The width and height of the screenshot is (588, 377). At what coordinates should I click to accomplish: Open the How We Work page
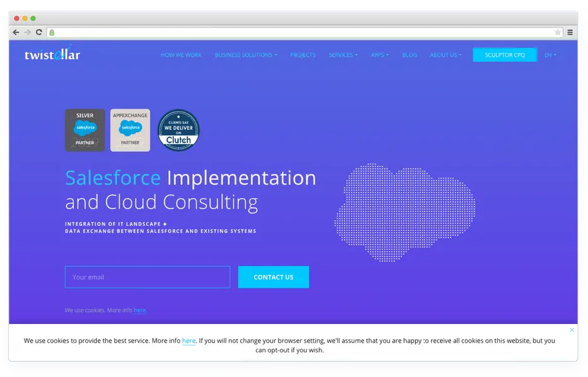[181, 55]
